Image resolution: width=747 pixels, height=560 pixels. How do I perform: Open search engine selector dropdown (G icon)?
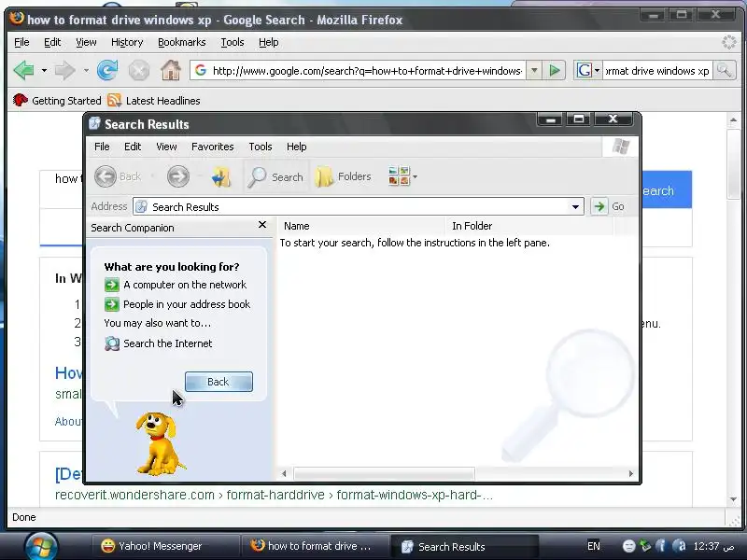click(x=588, y=71)
